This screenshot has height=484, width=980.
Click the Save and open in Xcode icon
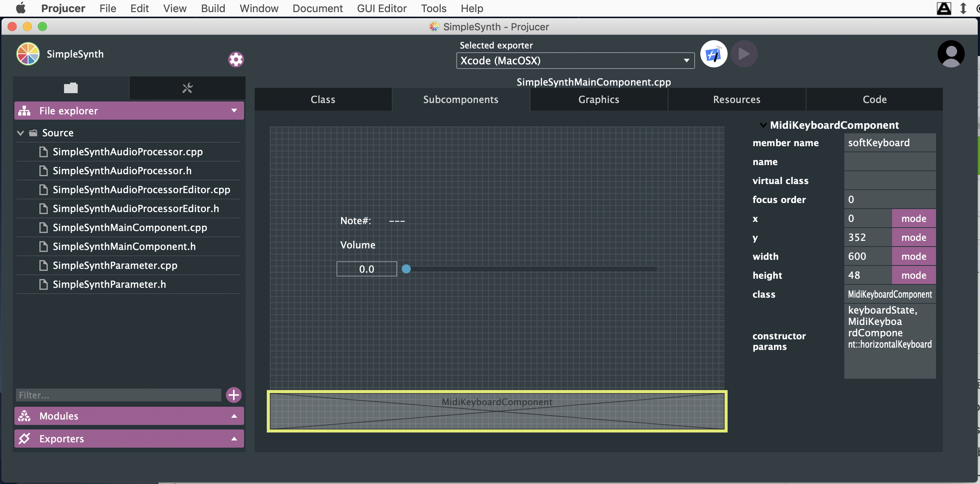tap(713, 55)
